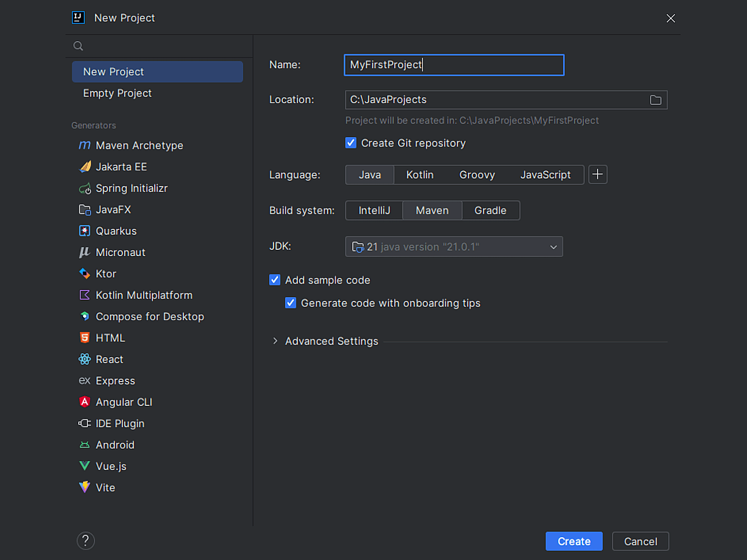The height and width of the screenshot is (560, 747).
Task: Click the Compose for Desktop icon
Action: point(85,317)
